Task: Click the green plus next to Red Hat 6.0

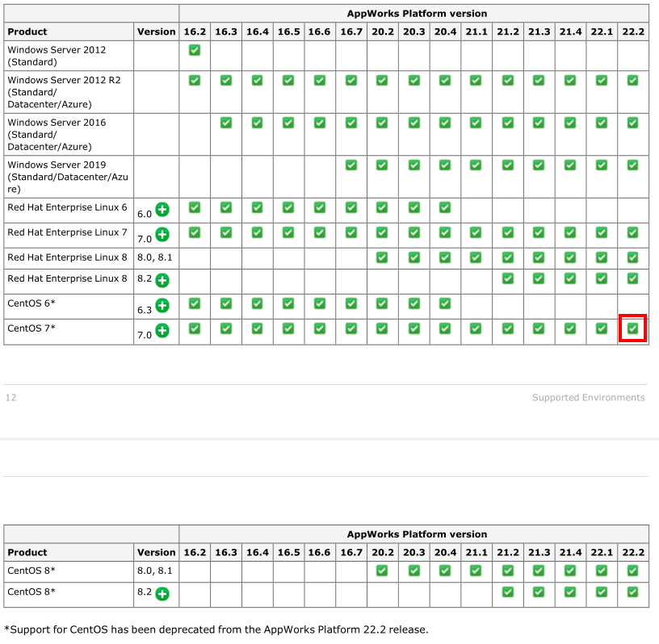Action: click(x=162, y=210)
